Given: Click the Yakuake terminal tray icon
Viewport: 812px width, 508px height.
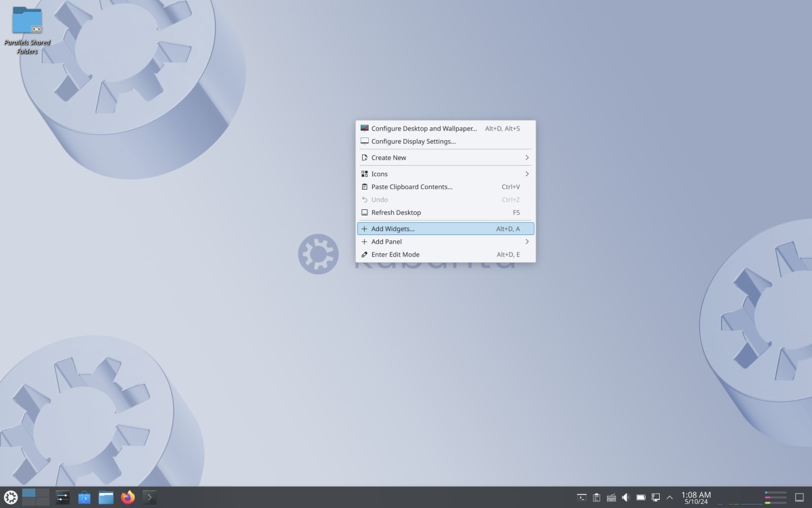Looking at the screenshot, I should tap(581, 498).
